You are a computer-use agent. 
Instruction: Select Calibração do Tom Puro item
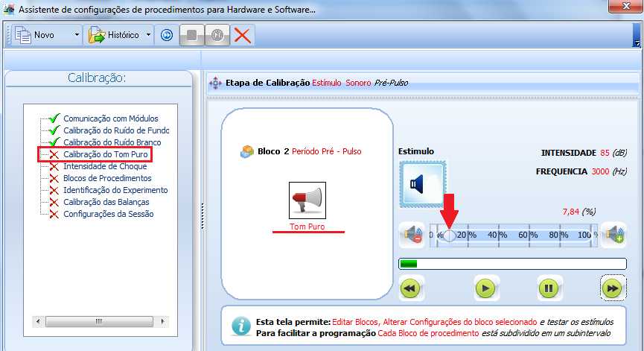pyautogui.click(x=105, y=154)
